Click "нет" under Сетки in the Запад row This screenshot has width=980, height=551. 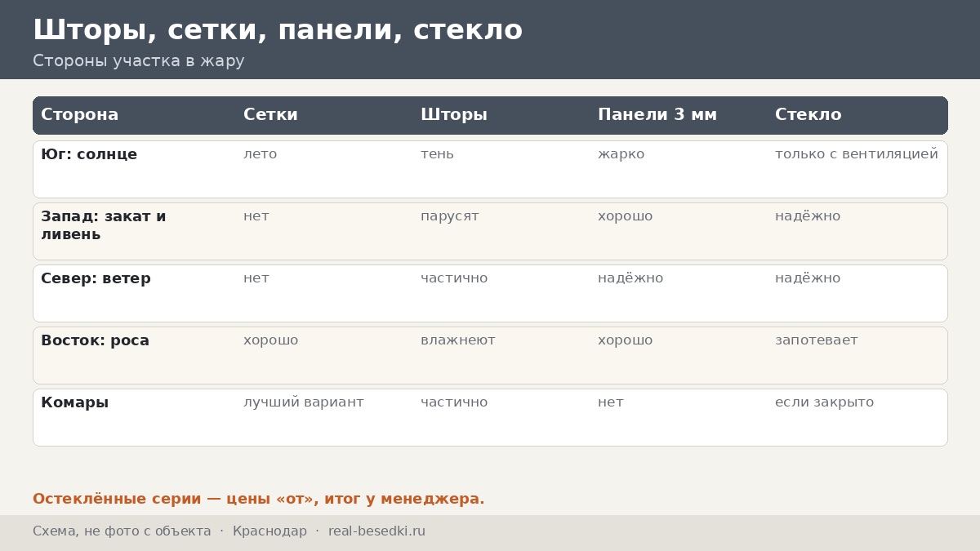[x=256, y=216]
